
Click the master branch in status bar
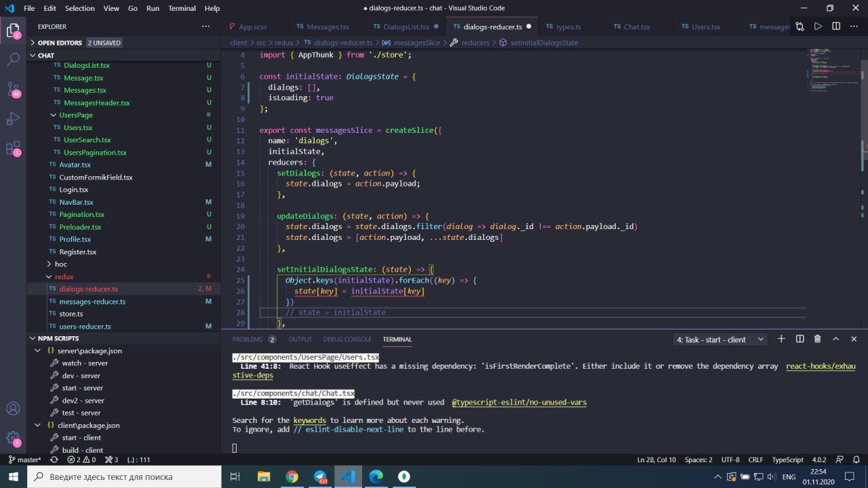24,460
